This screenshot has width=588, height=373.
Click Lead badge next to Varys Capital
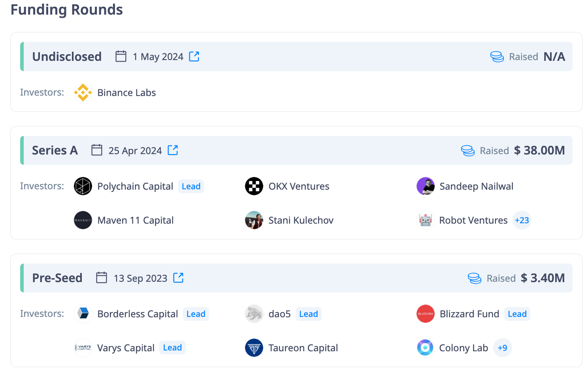click(x=173, y=347)
